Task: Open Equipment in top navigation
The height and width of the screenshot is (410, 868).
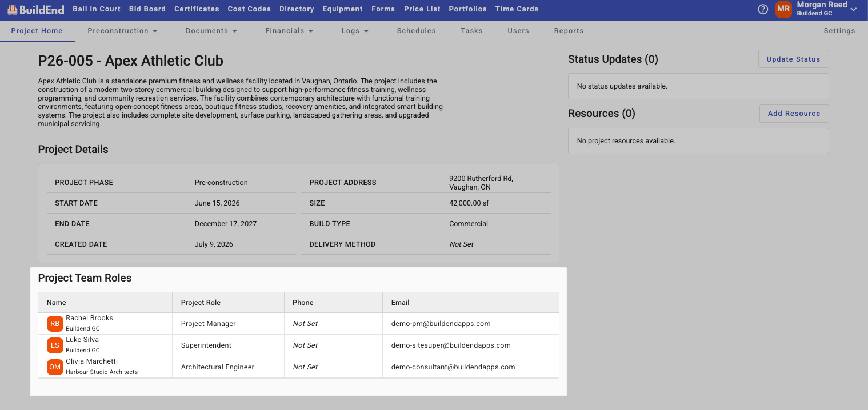Action: 342,9
